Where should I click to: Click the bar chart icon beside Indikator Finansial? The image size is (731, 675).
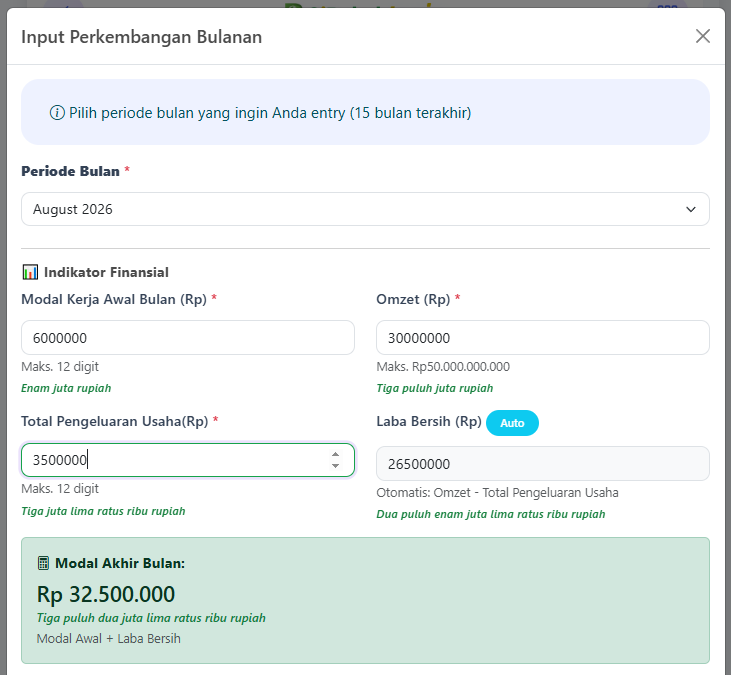click(x=30, y=272)
